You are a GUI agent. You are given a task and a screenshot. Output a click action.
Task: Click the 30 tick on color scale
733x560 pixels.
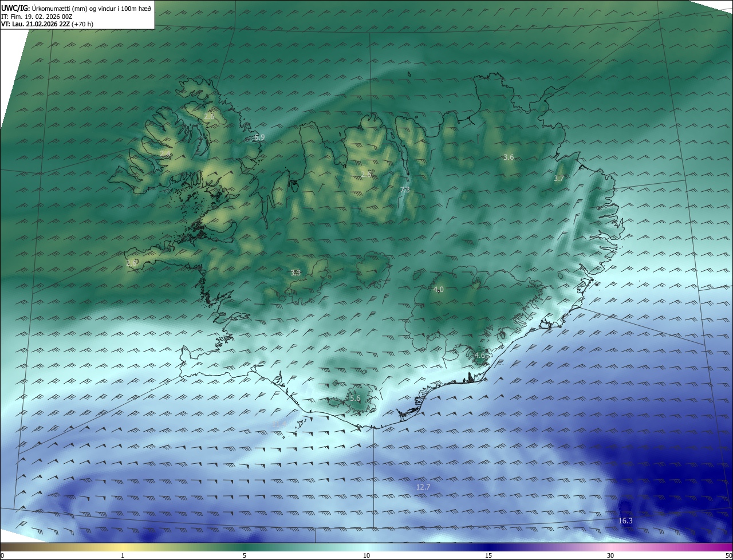[610, 555]
